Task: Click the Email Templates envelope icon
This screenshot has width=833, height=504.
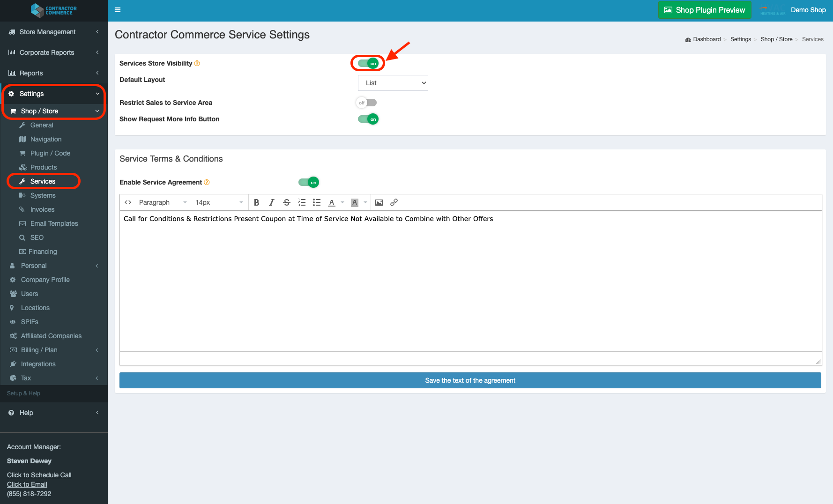Action: 22,223
